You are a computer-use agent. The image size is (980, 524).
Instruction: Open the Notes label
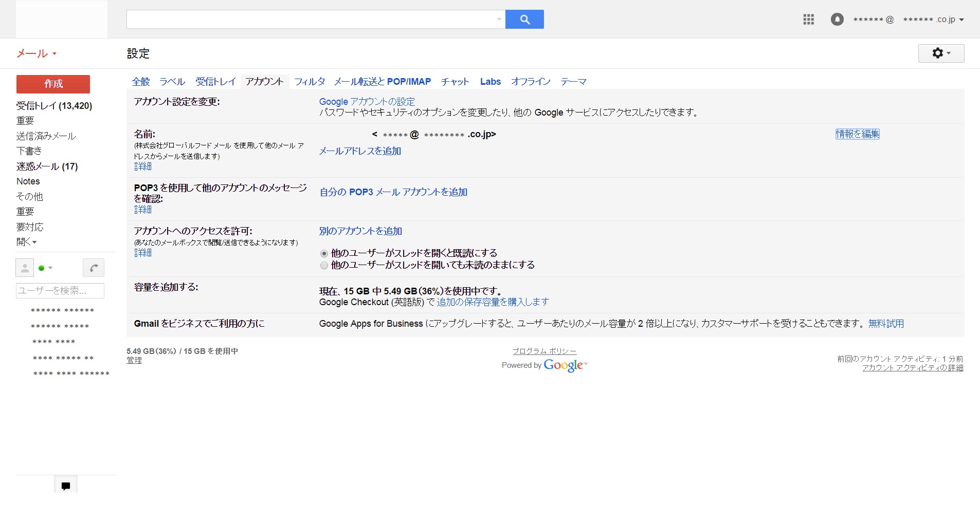click(28, 181)
